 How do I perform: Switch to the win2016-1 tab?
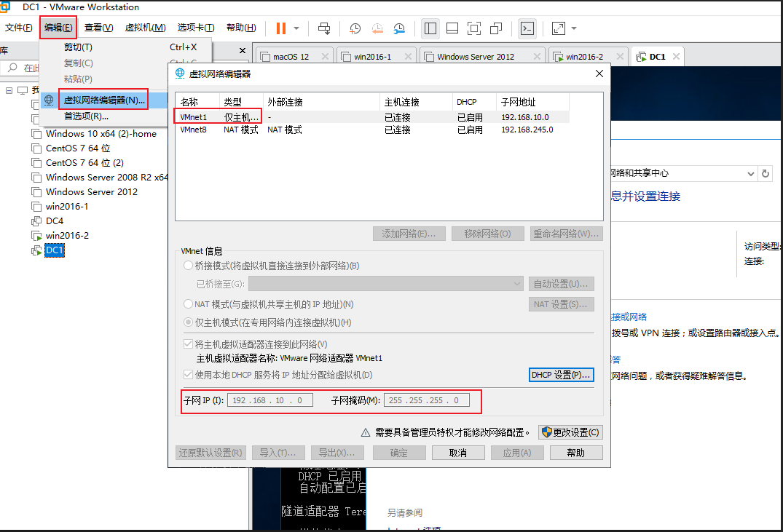(x=372, y=56)
